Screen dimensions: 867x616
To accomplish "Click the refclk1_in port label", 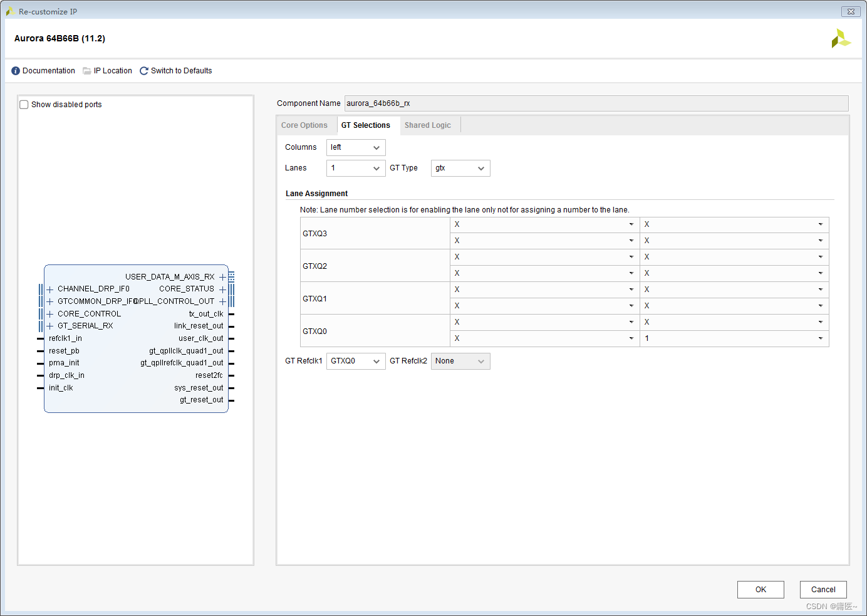I will point(65,338).
